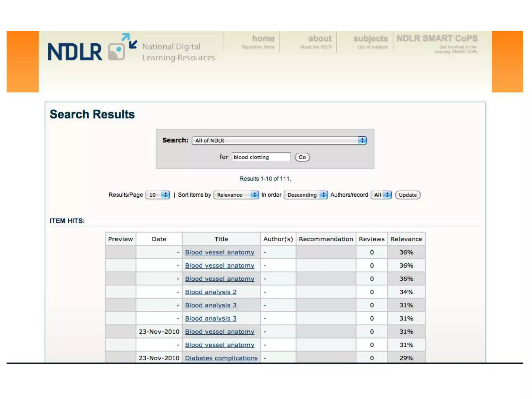Open Blood vessel anatomy dated 23-Nov-2010
Screen dimensions: 532x399
coord(220,332)
